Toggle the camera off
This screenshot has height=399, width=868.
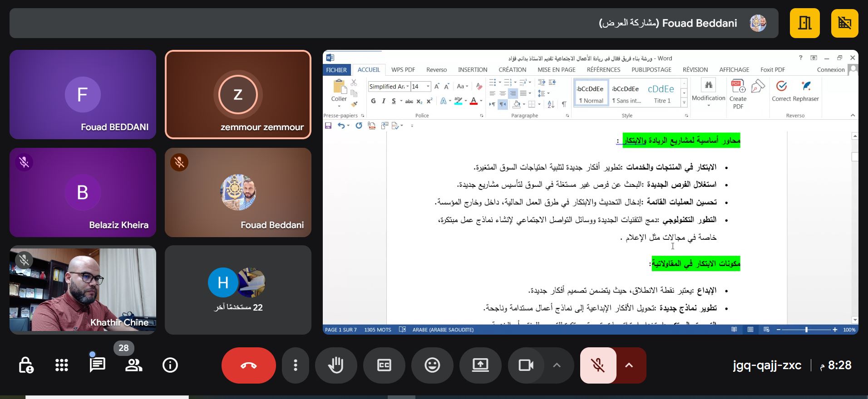click(526, 365)
